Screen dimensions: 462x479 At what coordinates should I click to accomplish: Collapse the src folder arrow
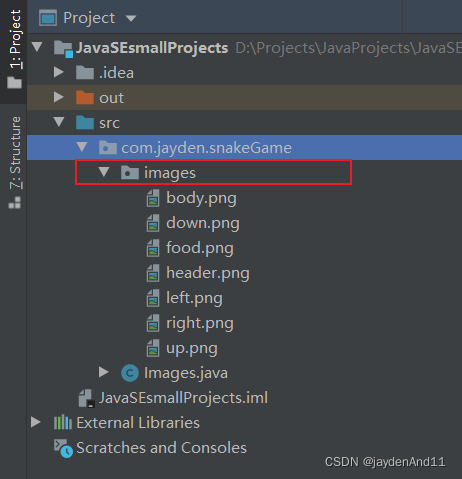[59, 121]
